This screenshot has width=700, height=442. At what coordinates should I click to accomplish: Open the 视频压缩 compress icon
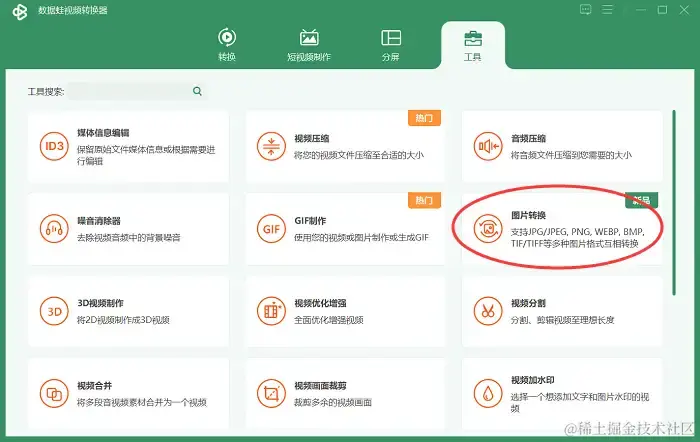coord(271,146)
